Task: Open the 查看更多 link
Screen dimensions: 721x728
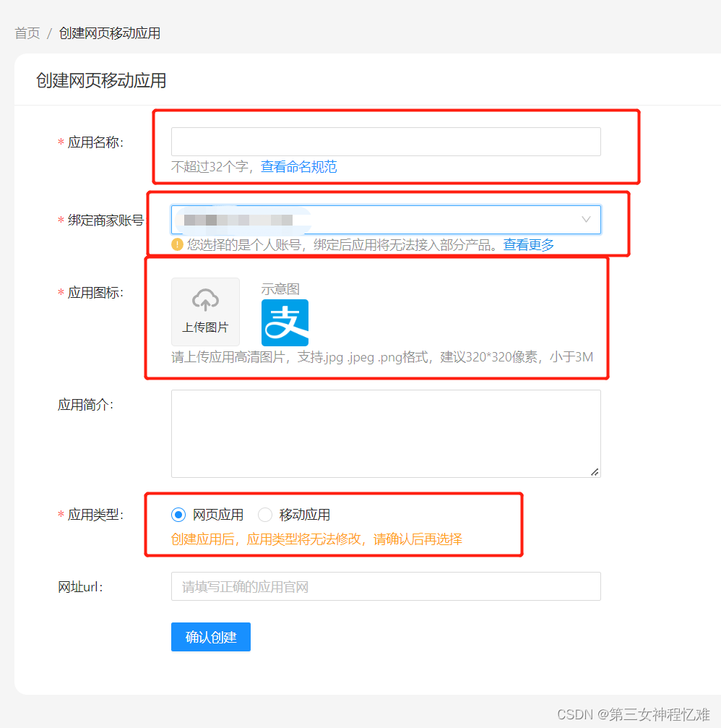Action: [528, 245]
